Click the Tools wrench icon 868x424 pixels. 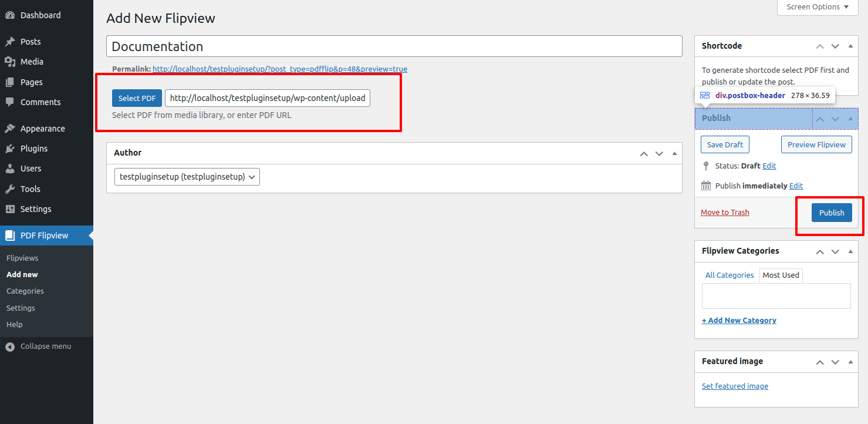[10, 189]
